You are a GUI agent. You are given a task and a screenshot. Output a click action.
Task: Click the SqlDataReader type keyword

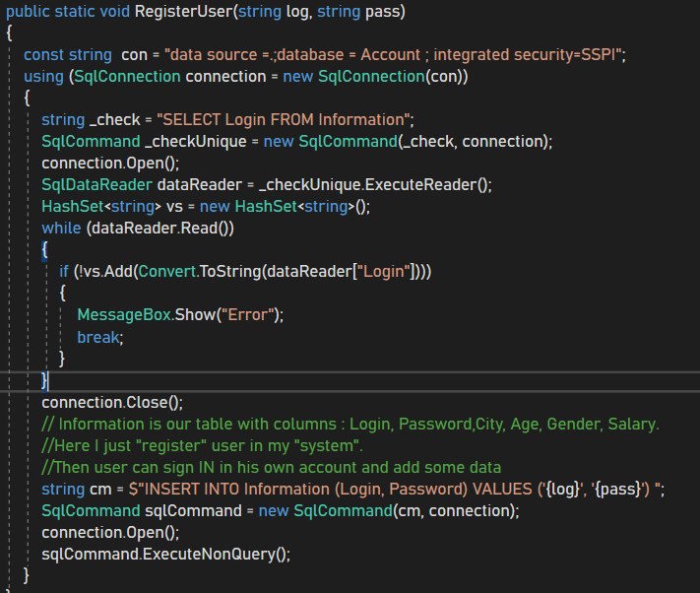(x=96, y=184)
